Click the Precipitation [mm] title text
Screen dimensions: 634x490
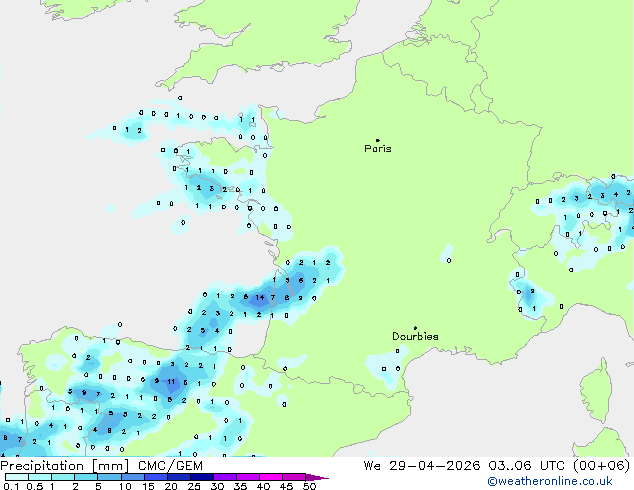pyautogui.click(x=65, y=466)
